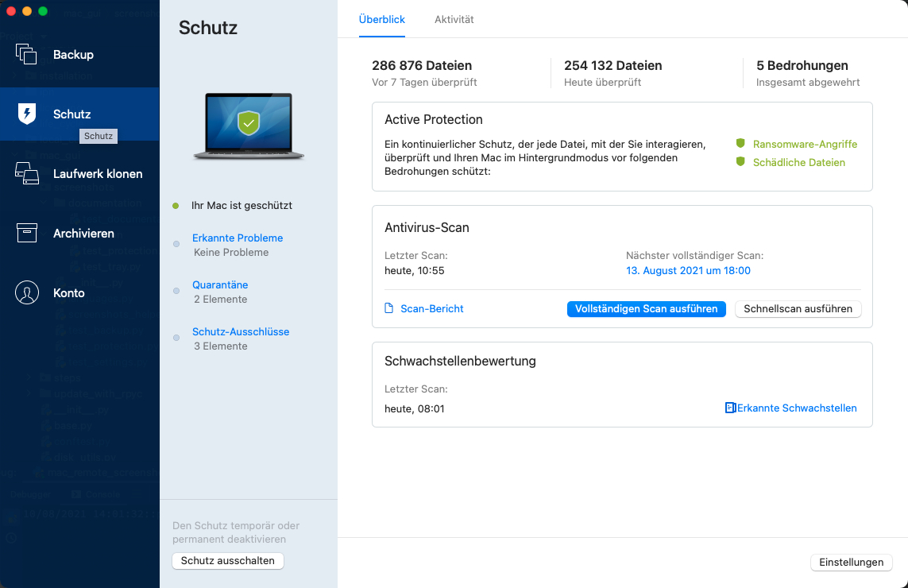Click the Ransomware-Angriffe shield icon
This screenshot has width=908, height=588.
tap(740, 143)
